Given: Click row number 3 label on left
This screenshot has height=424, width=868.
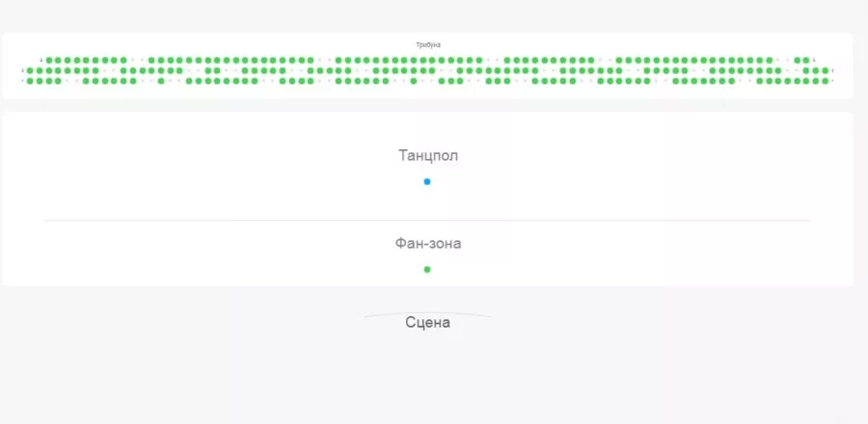Looking at the screenshot, I should click(41, 60).
